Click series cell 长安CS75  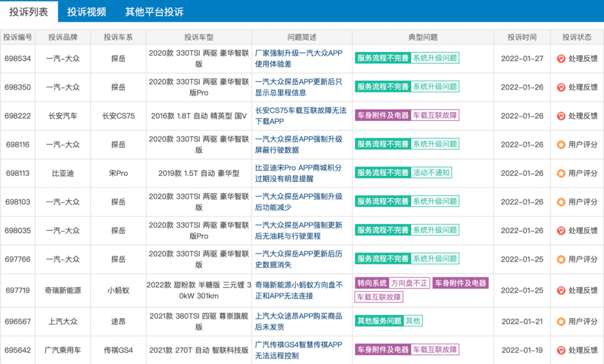coord(118,116)
